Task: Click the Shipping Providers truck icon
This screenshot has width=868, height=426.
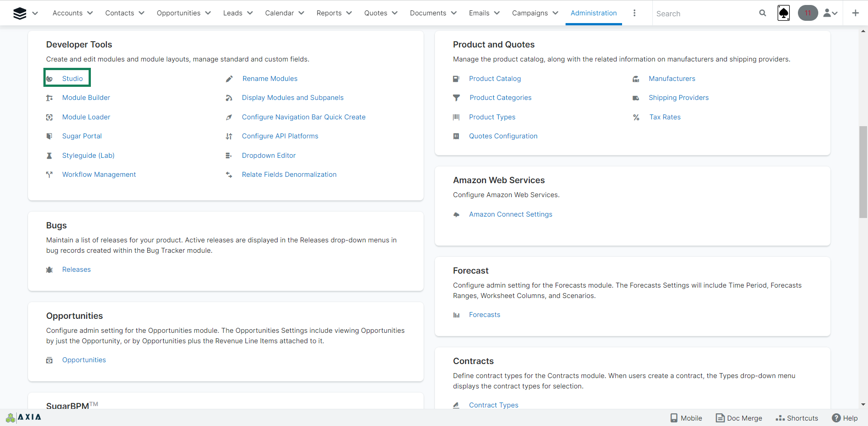Action: coord(636,98)
